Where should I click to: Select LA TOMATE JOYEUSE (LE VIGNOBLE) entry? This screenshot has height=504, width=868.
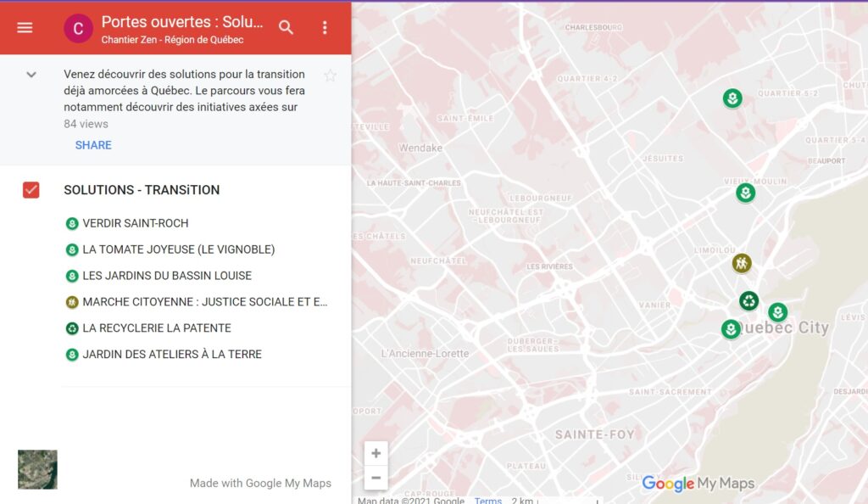[178, 249]
